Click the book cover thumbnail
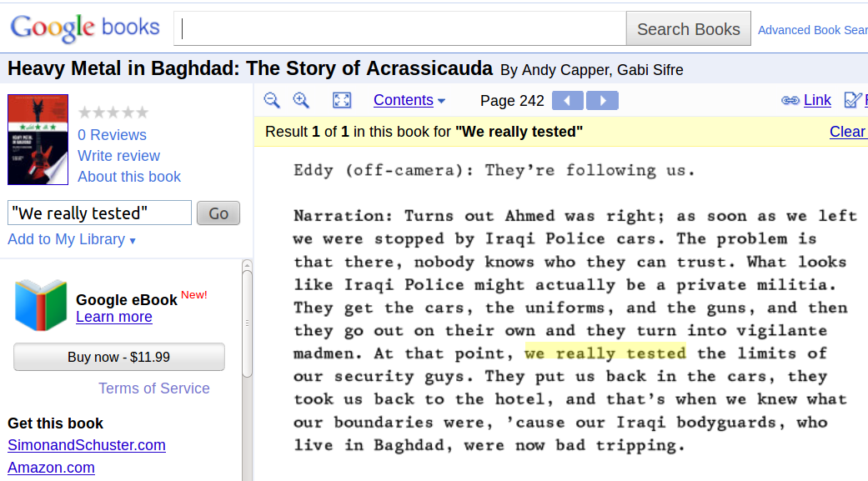This screenshot has width=868, height=481. 38,139
